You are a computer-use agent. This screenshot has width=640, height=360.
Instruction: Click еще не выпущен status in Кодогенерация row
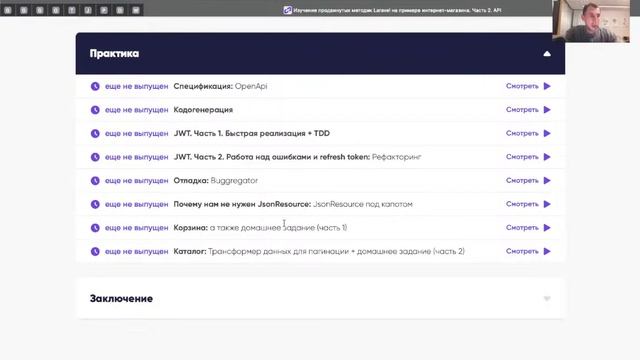137,110
